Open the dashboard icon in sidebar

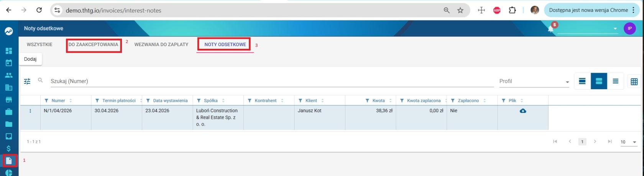[x=9, y=51]
